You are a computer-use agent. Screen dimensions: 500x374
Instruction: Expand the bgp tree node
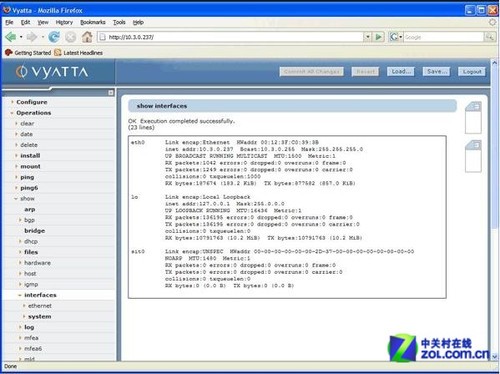pos(20,220)
